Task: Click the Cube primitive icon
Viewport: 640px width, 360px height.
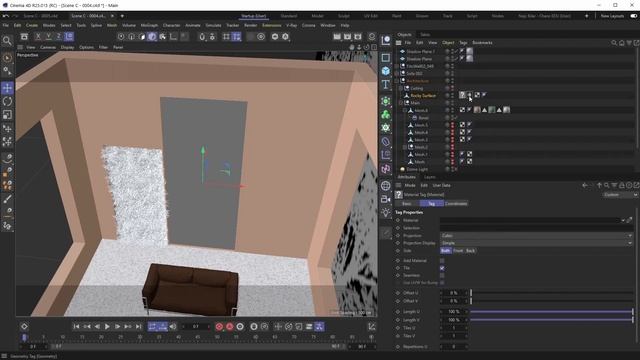Action: [386, 71]
